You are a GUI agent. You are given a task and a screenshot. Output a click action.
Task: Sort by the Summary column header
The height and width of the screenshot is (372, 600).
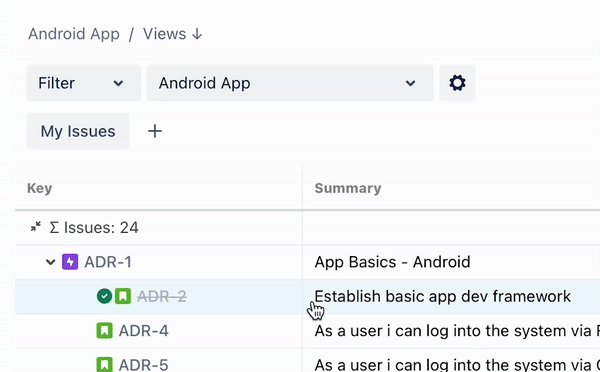(x=348, y=188)
